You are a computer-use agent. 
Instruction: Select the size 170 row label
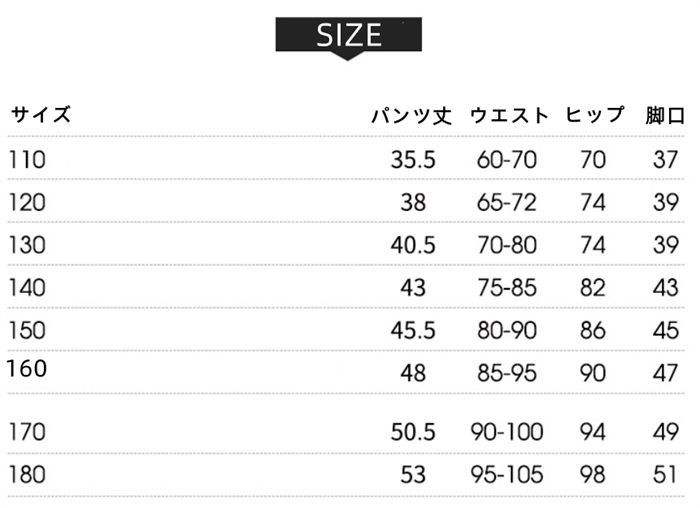(x=28, y=432)
